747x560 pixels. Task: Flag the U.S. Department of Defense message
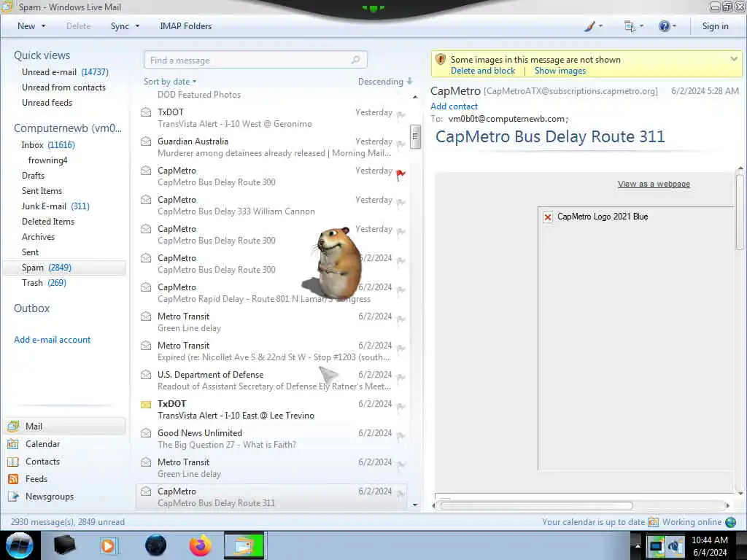pyautogui.click(x=401, y=378)
